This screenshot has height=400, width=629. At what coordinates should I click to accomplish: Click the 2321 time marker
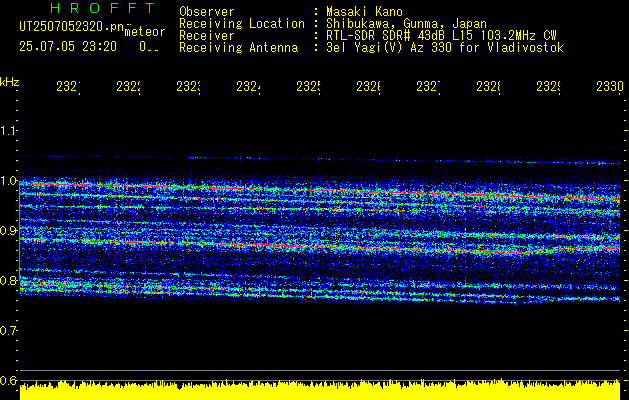tap(68, 87)
